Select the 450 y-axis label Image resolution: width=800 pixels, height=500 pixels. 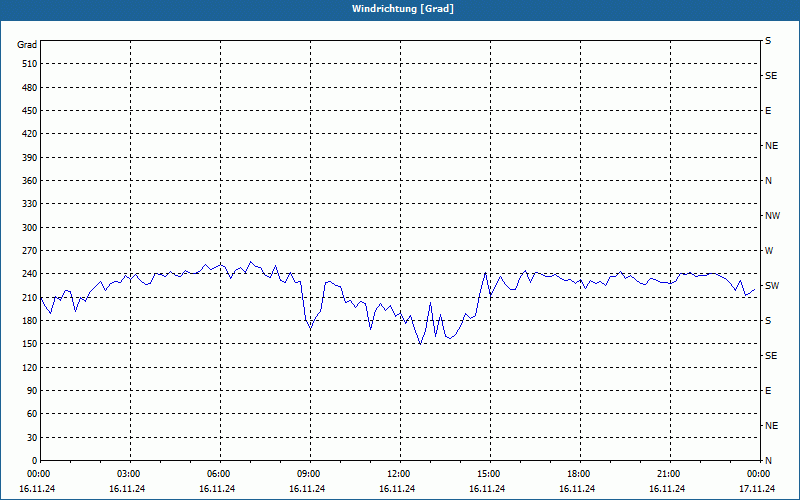[30, 111]
